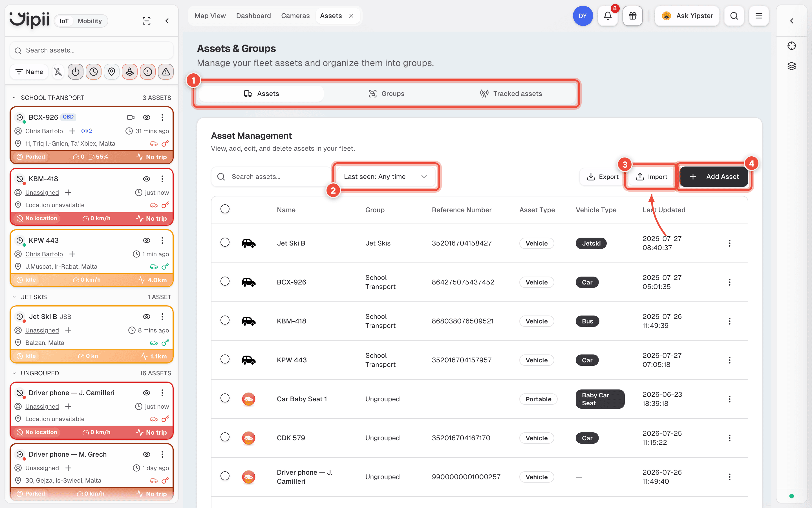The height and width of the screenshot is (508, 812).
Task: Click the Add Asset button
Action: click(x=714, y=177)
